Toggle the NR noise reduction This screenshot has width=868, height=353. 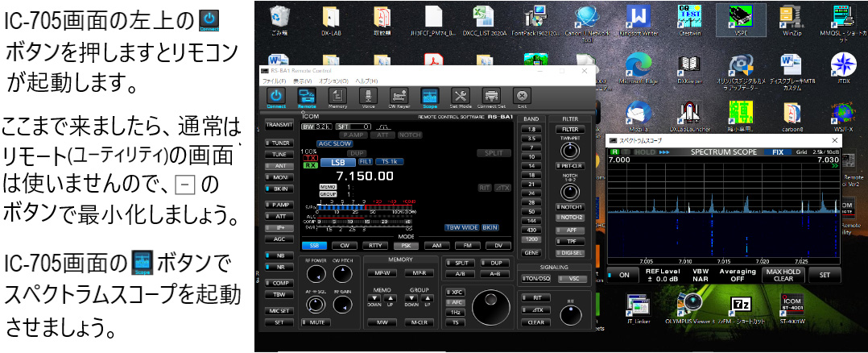[279, 267]
